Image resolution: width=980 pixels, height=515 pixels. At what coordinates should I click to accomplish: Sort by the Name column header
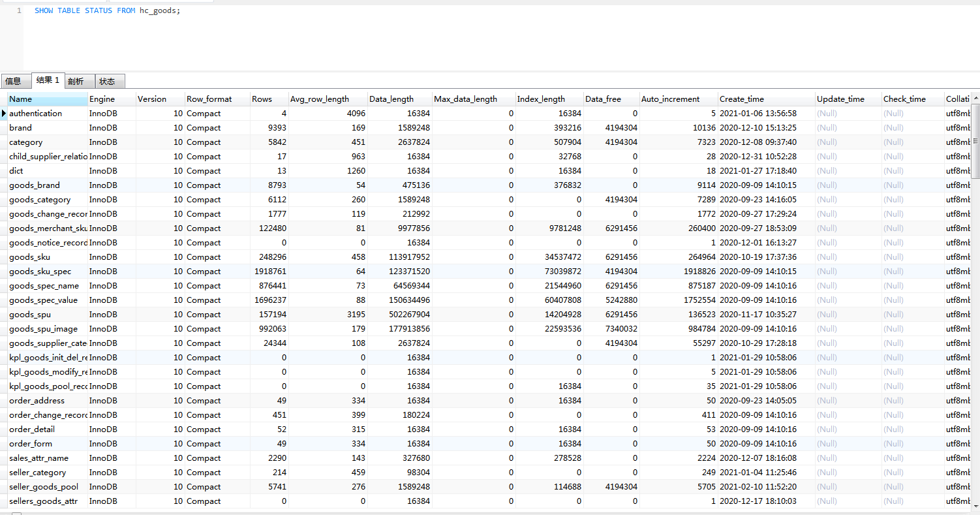click(x=48, y=99)
